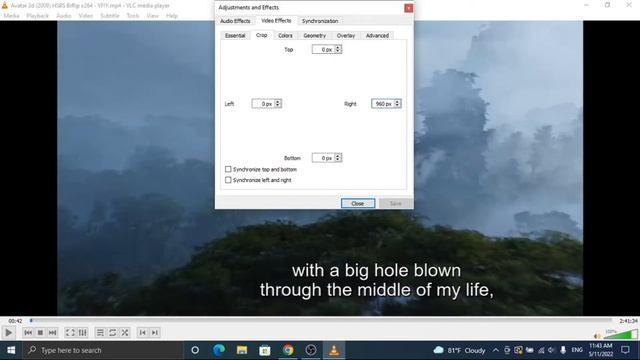This screenshot has height=360, width=640.
Task: Click the Top crop value field
Action: (x=323, y=49)
